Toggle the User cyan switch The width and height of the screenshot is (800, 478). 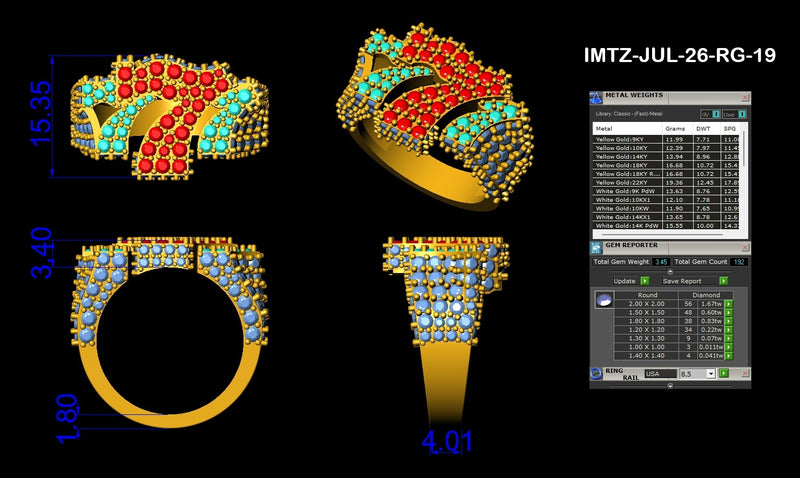(741, 114)
